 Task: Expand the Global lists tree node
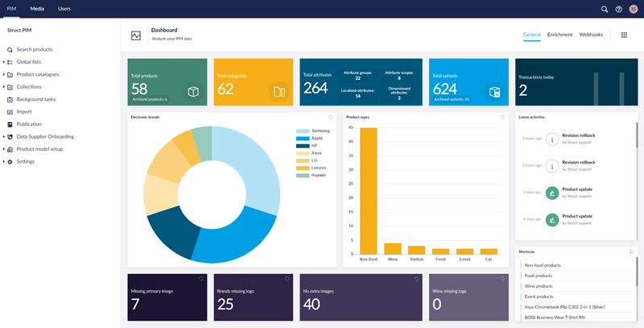coord(4,62)
